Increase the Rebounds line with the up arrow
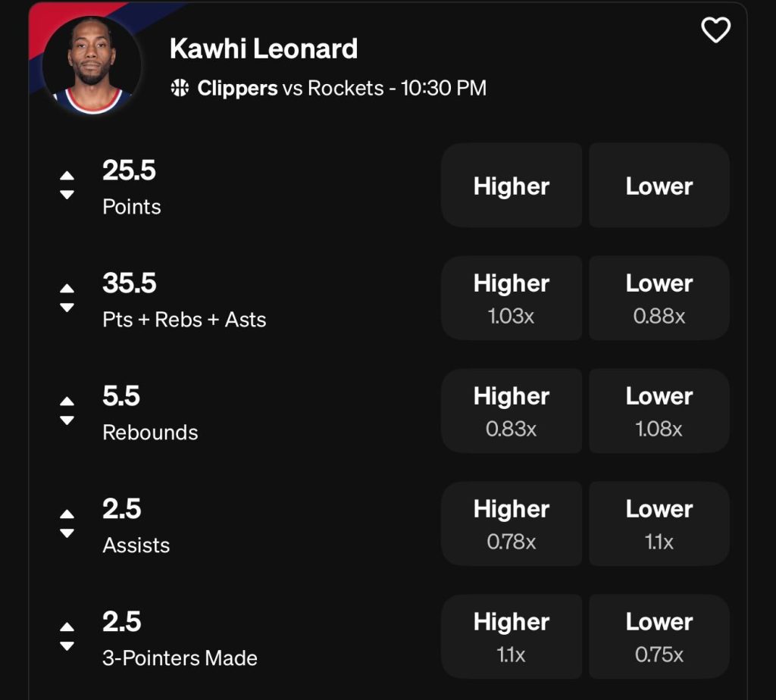 click(x=67, y=402)
